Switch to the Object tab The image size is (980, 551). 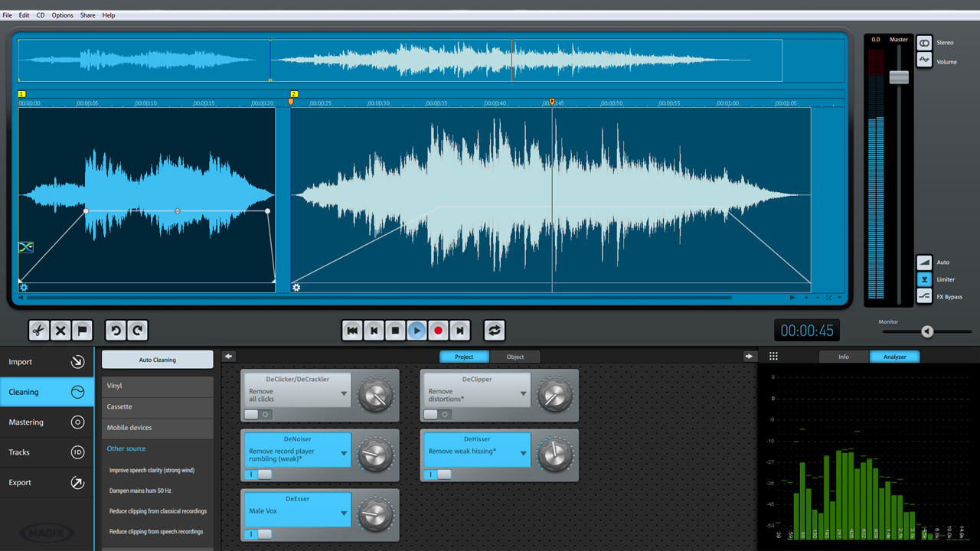(515, 357)
